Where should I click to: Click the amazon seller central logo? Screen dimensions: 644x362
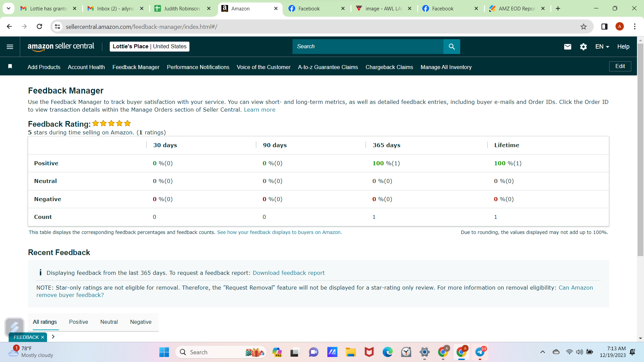click(x=61, y=47)
